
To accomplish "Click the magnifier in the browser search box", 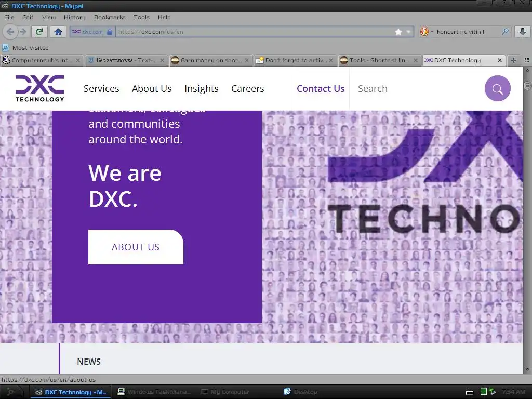I will coord(505,32).
